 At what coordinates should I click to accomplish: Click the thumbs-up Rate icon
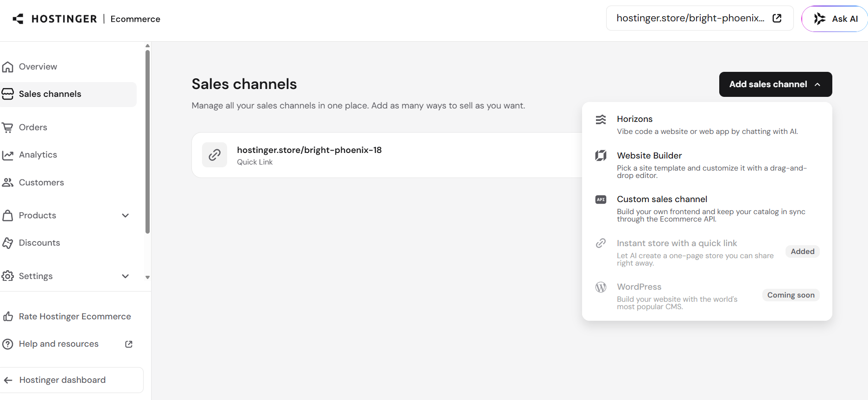pos(8,317)
